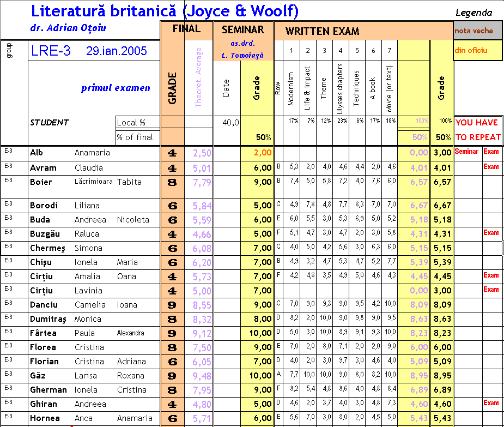Select the 'Exam' repeat flag in Ghiran's row
The width and height of the screenshot is (504, 427).
(x=491, y=403)
